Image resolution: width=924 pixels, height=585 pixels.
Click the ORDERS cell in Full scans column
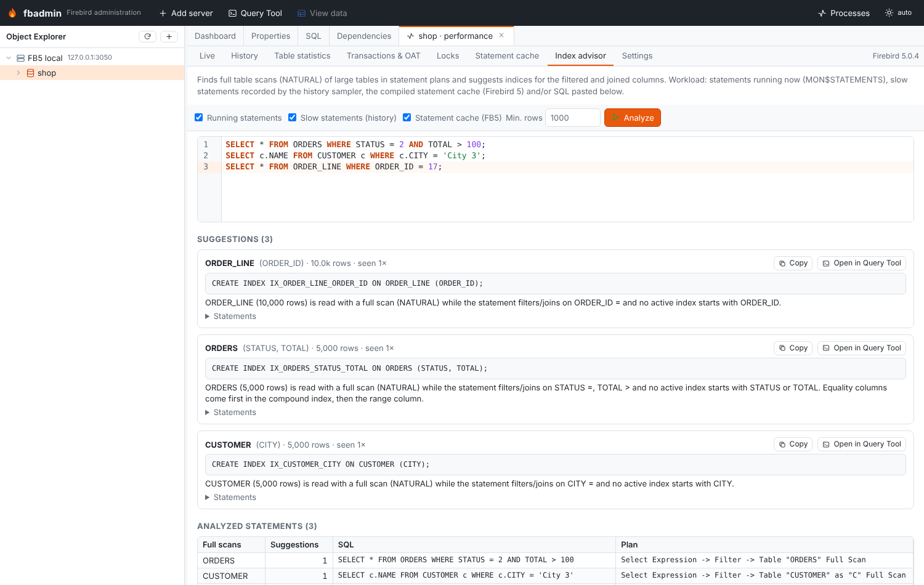(x=231, y=560)
